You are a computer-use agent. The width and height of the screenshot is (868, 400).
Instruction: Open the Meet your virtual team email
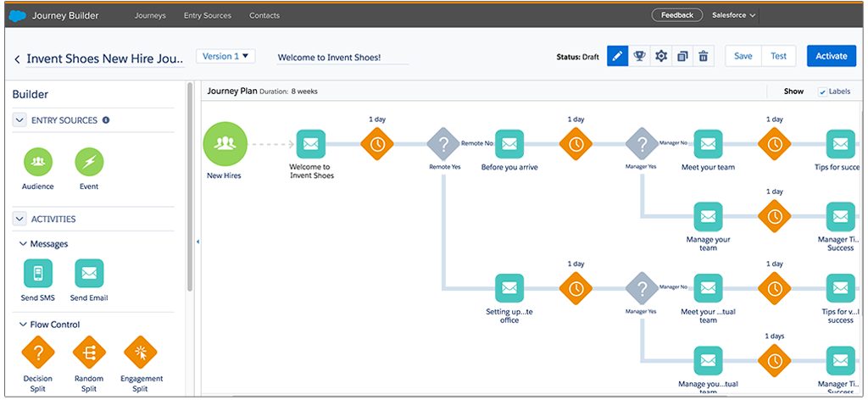point(708,289)
